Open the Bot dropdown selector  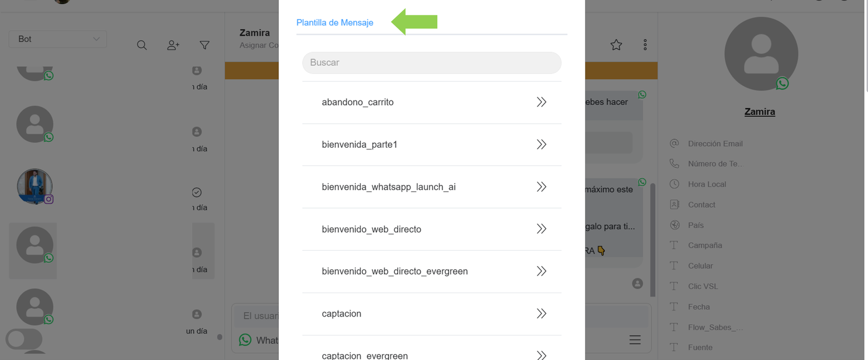pyautogui.click(x=58, y=39)
